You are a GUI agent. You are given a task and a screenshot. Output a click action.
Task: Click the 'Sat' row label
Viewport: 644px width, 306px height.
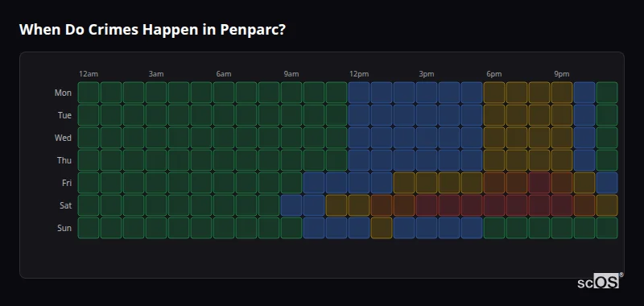click(65, 206)
